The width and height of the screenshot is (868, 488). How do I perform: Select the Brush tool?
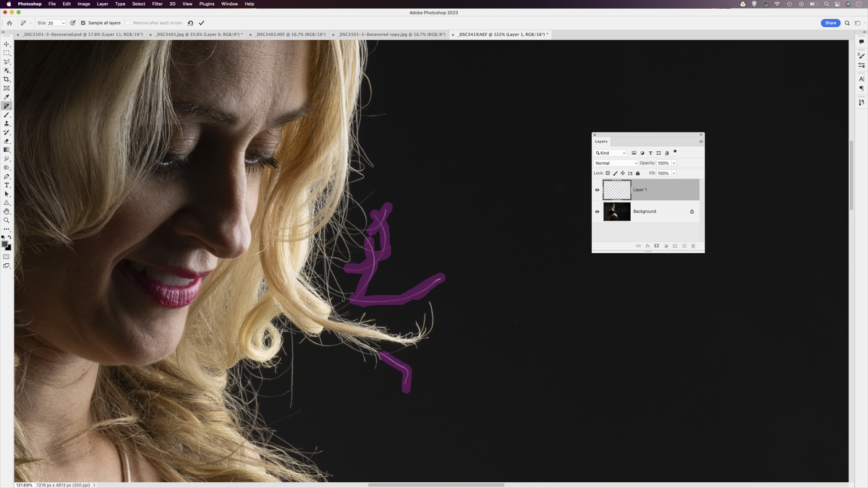point(7,114)
